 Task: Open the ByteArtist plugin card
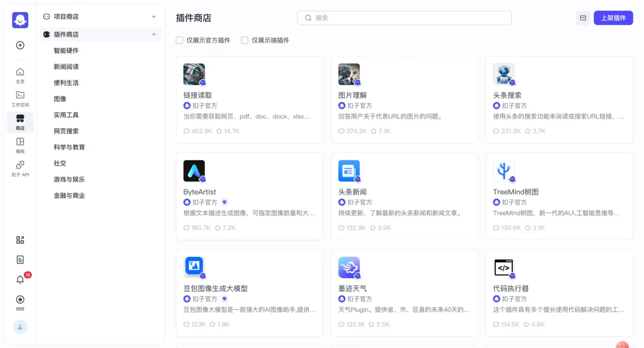(x=249, y=196)
